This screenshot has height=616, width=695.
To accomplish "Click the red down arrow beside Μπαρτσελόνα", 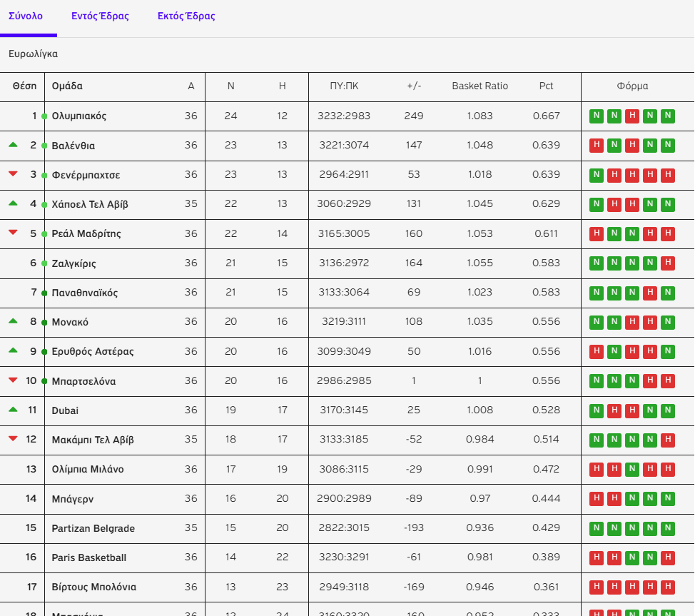I will tap(13, 380).
